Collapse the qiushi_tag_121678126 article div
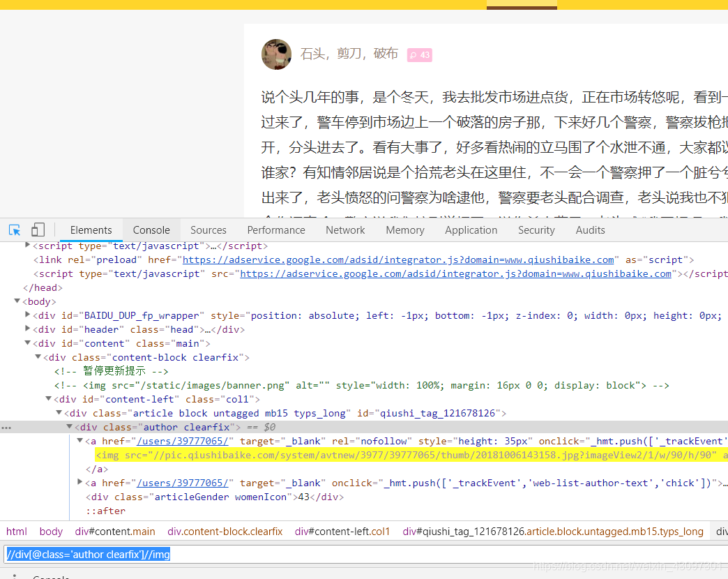The width and height of the screenshot is (728, 579). click(59, 412)
